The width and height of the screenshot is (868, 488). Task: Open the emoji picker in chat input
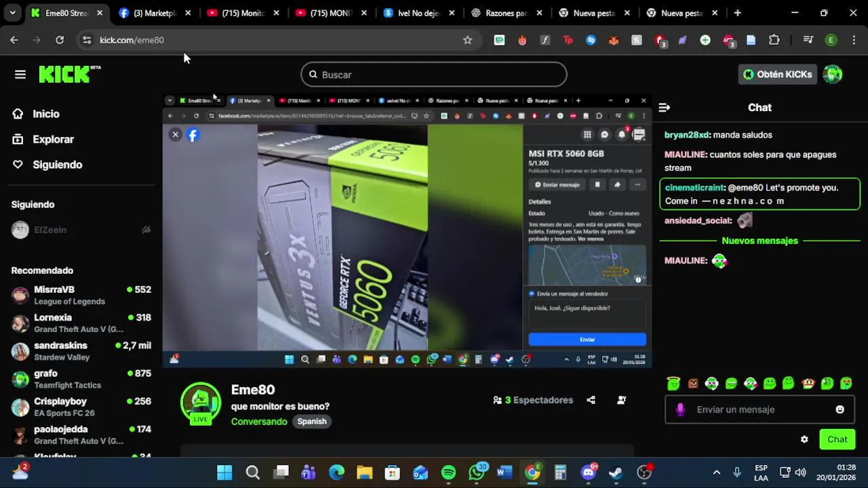840,409
